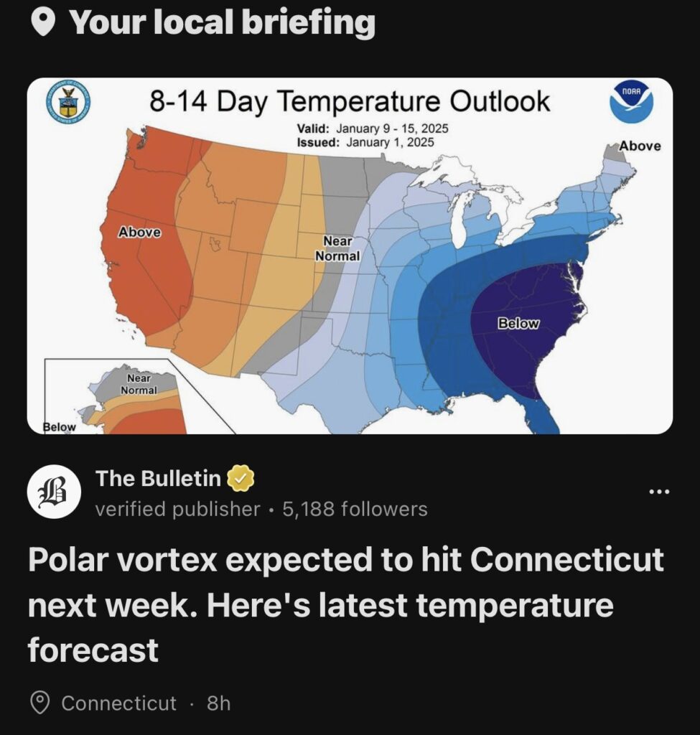Viewport: 700px width, 735px height.
Task: Tap the gold verified badge next to The Bulletin
Action: click(241, 478)
